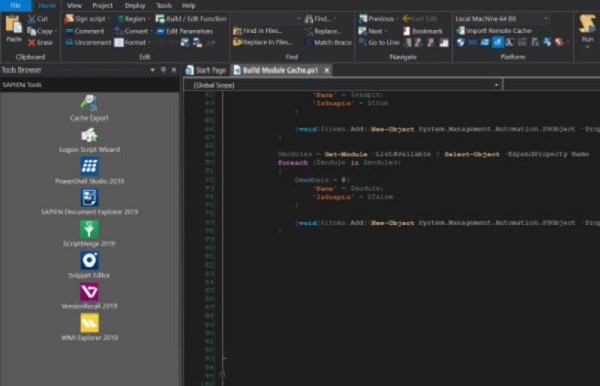This screenshot has width=600, height=386.
Task: Toggle a Bookmark on current line
Action: [423, 31]
